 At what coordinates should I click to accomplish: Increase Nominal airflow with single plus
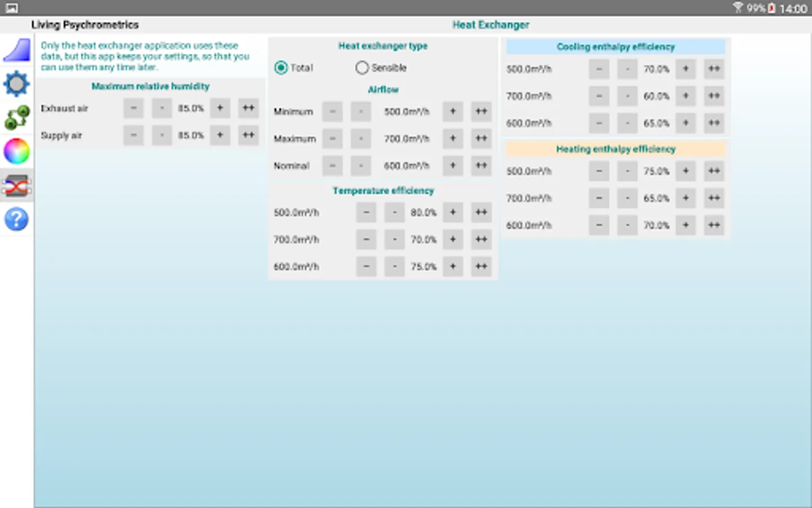[x=453, y=165]
